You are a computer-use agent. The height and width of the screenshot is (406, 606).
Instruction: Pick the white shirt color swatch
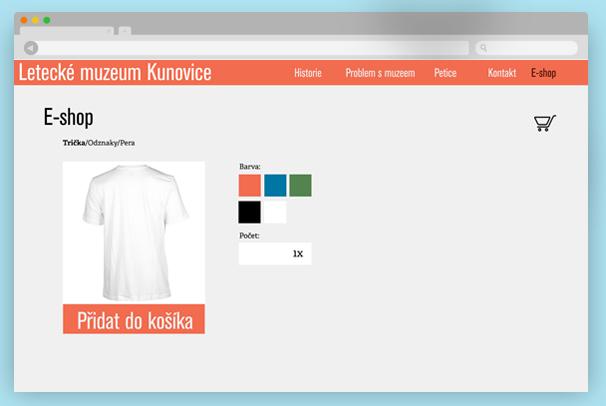click(x=275, y=212)
